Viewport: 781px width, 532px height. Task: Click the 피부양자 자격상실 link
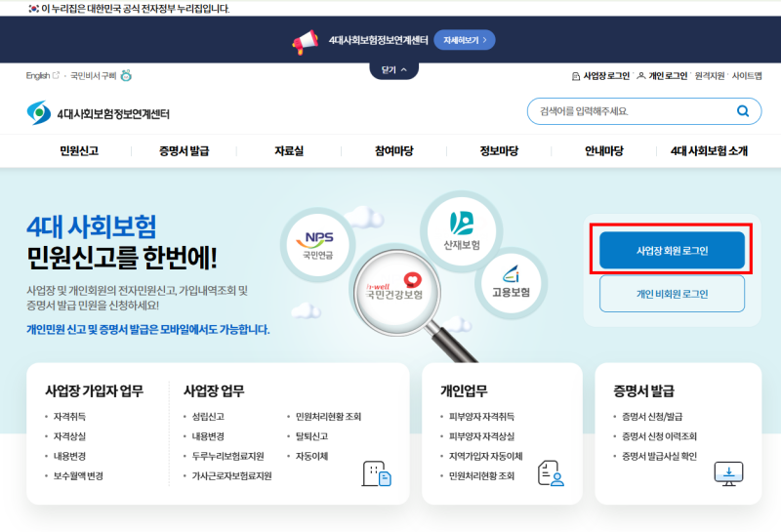[x=481, y=436]
